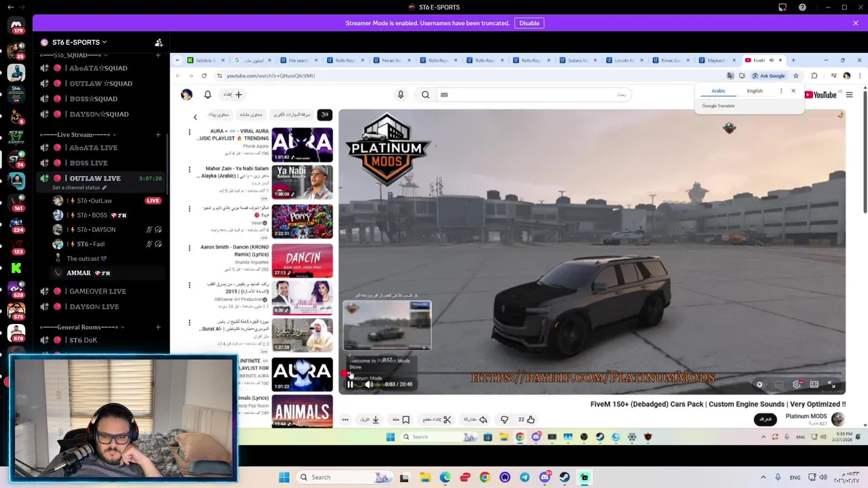The image size is (868, 488).
Task: Open streamed YouTube player settings gear
Action: 796,384
